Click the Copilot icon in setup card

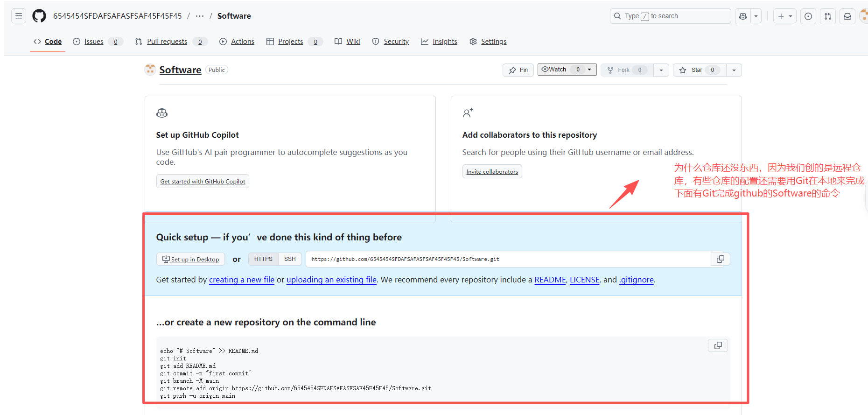[162, 113]
